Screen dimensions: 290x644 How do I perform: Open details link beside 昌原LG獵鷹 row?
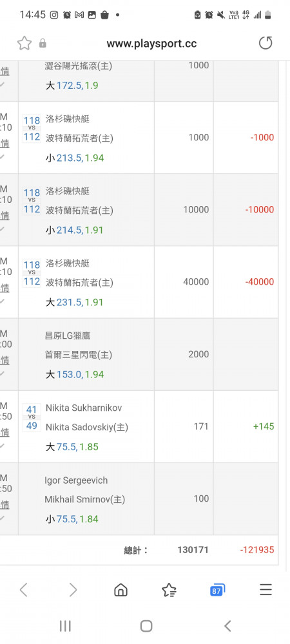pyautogui.click(x=5, y=360)
